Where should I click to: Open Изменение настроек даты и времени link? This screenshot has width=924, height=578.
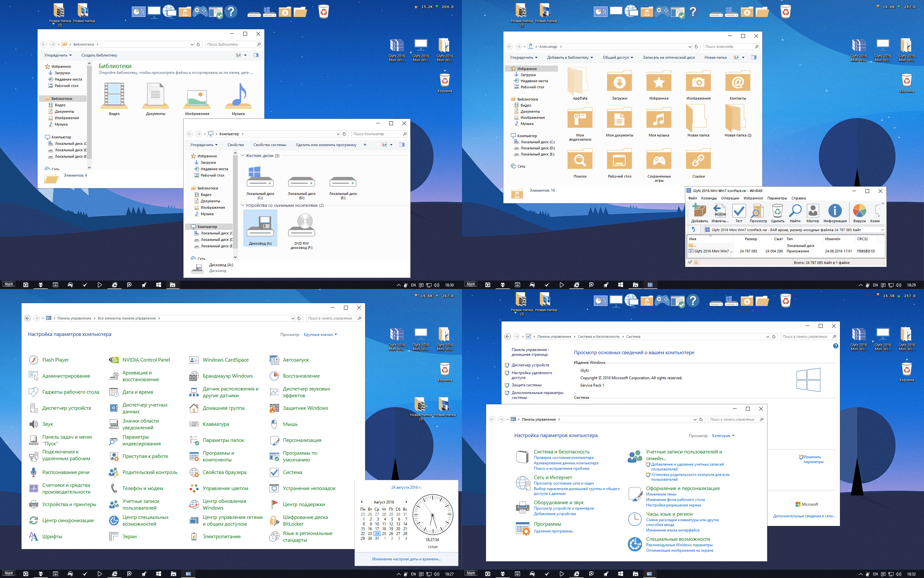click(x=406, y=559)
